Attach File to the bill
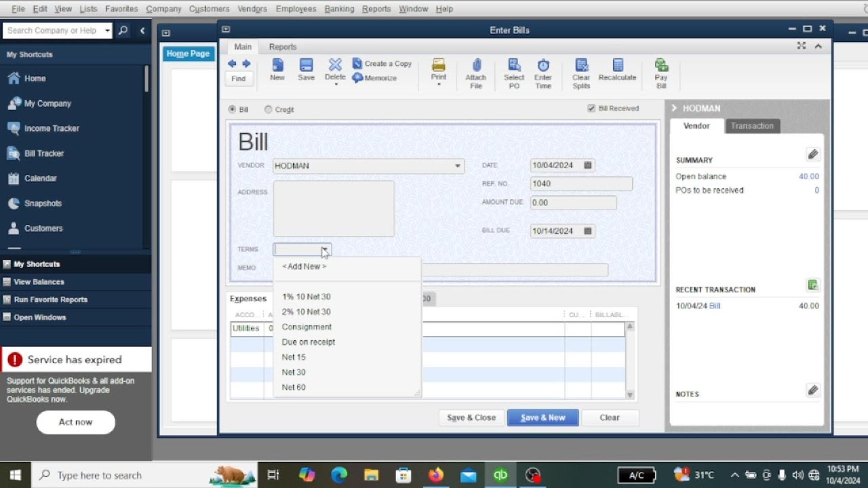Image resolution: width=868 pixels, height=488 pixels. [x=476, y=73]
